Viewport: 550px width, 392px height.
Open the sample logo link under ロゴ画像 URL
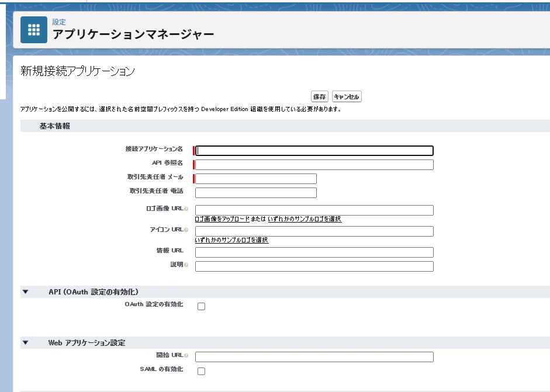[x=305, y=219]
